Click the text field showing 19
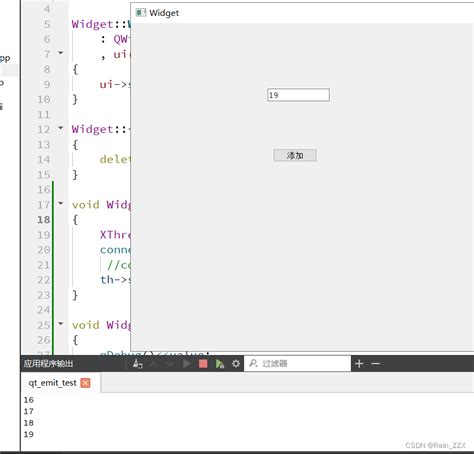This screenshot has width=474, height=454. (x=298, y=95)
